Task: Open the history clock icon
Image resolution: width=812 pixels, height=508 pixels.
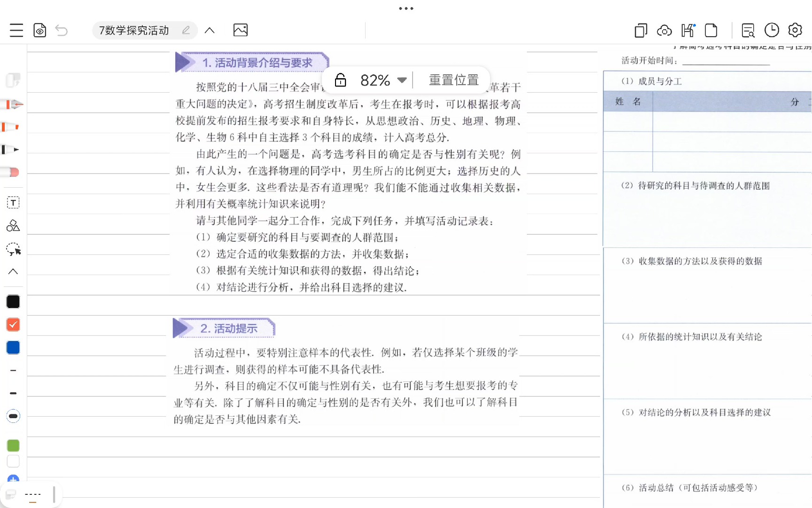Action: click(x=772, y=30)
